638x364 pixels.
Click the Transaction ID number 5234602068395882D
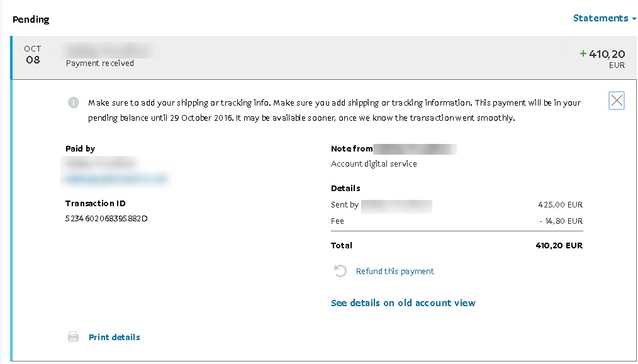pos(106,219)
